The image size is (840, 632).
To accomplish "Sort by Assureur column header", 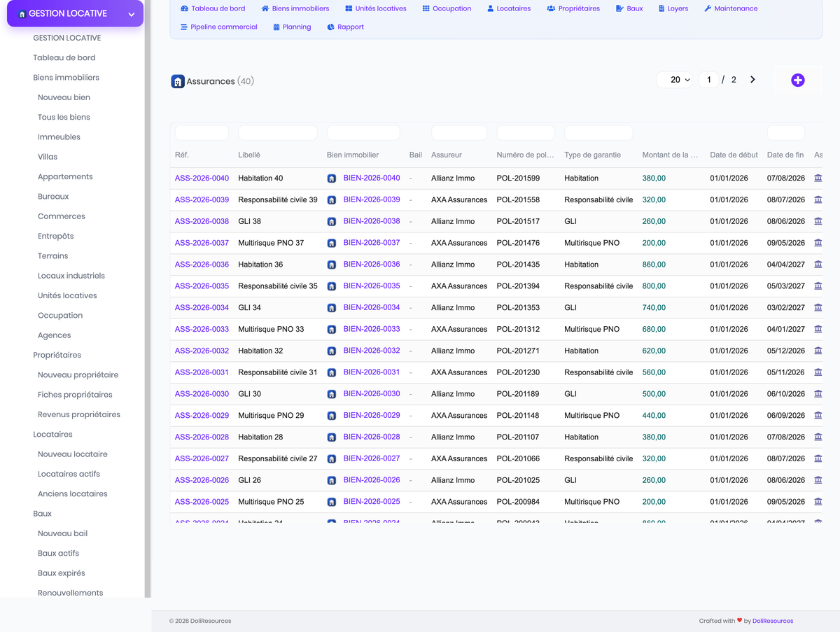I will (x=447, y=155).
